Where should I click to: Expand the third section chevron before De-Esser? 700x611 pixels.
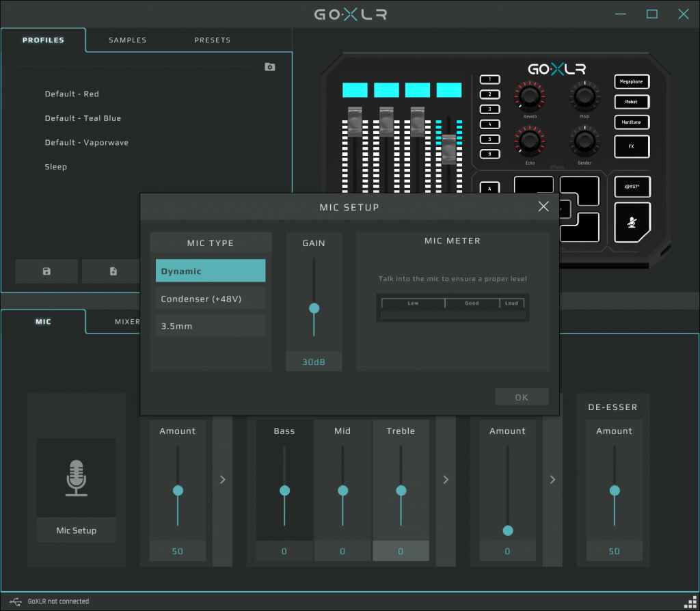(552, 479)
